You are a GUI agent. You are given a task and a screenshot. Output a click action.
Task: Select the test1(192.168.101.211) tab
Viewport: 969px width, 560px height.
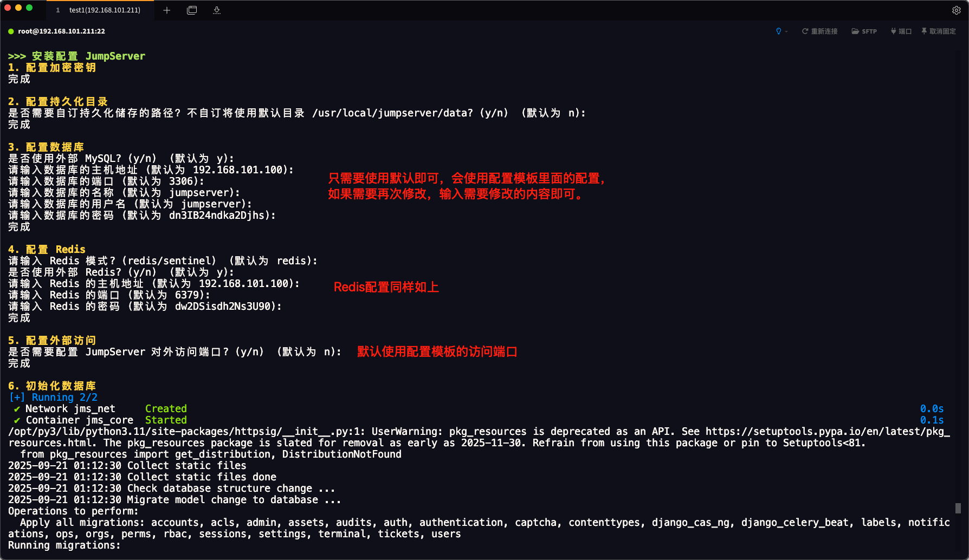click(103, 10)
